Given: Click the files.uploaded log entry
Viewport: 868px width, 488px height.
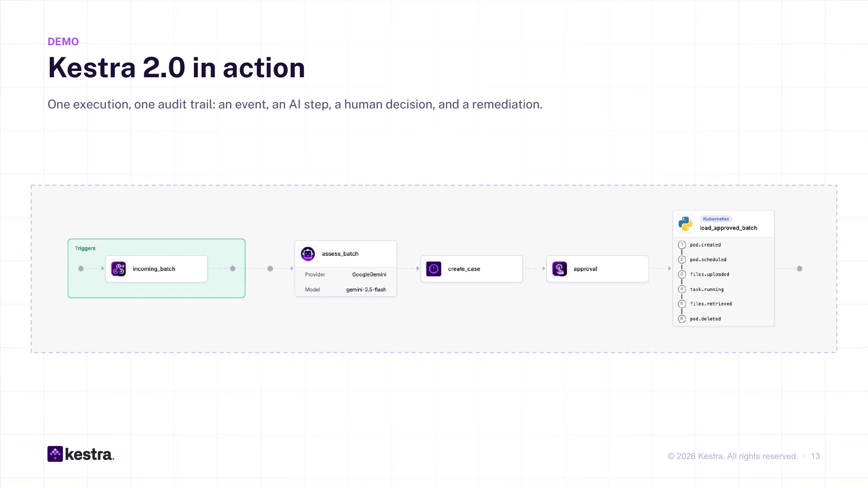Looking at the screenshot, I should click(x=709, y=274).
